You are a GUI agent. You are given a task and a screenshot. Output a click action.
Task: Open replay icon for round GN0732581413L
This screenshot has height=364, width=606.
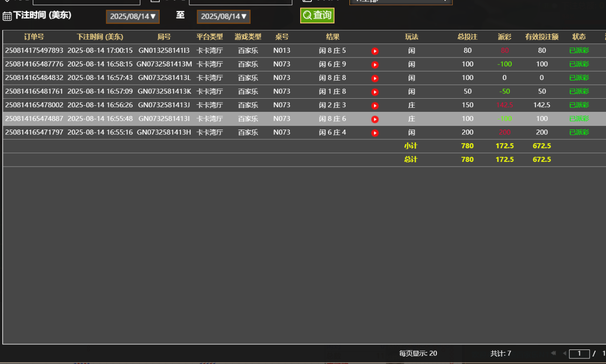point(375,78)
